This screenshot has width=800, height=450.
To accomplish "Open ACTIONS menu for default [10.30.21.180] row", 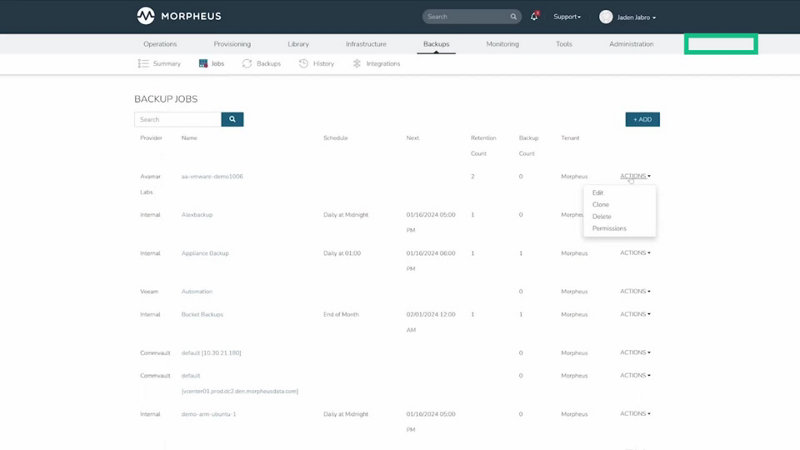I will coord(635,352).
